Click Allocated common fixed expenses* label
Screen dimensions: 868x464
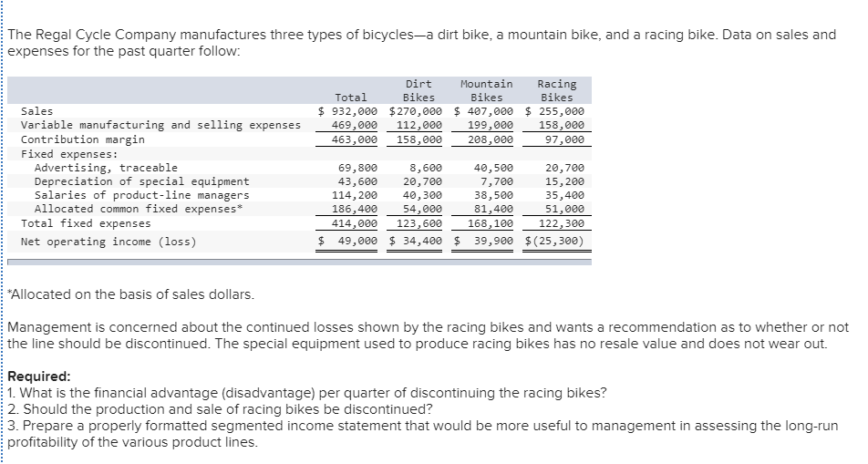coord(139,210)
